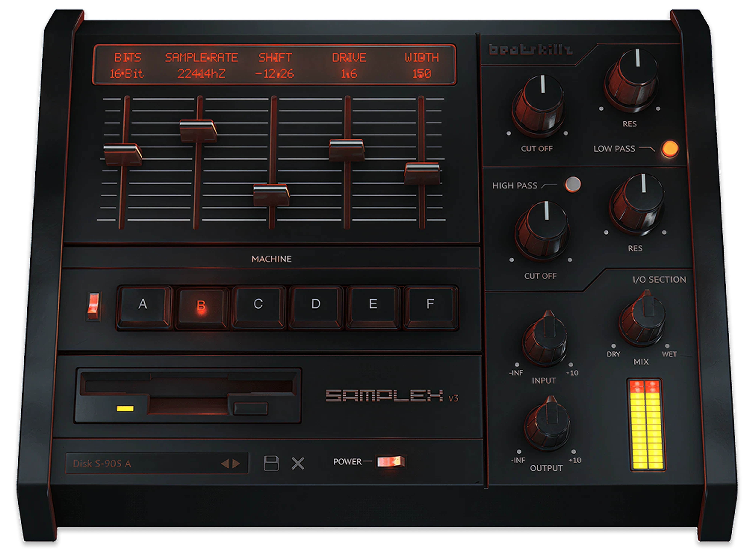Click the X delete preset icon
756x557 pixels.
pos(298,463)
